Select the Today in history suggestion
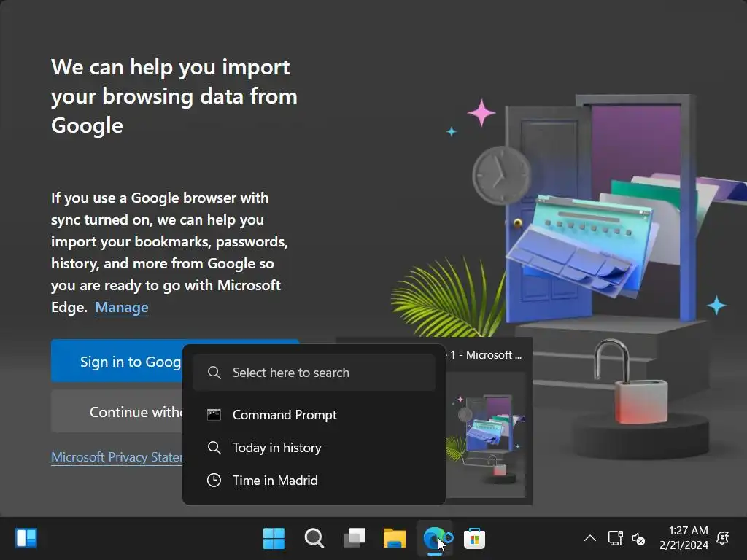747x560 pixels. (x=314, y=448)
